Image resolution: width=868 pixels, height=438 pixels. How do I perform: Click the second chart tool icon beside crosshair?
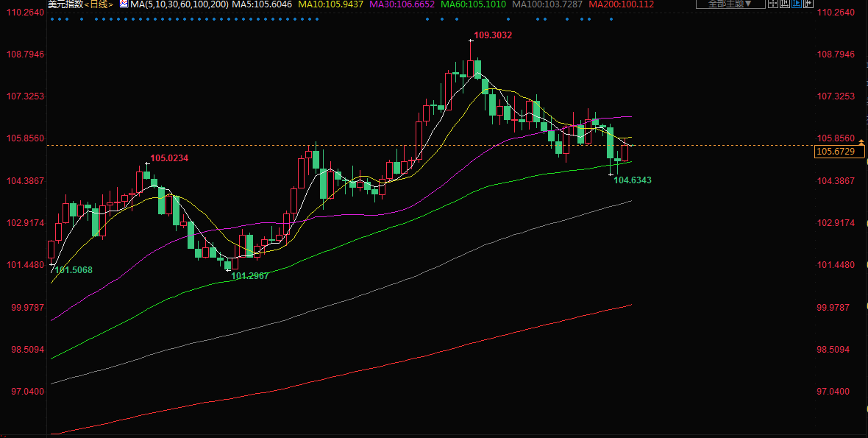pos(784,4)
